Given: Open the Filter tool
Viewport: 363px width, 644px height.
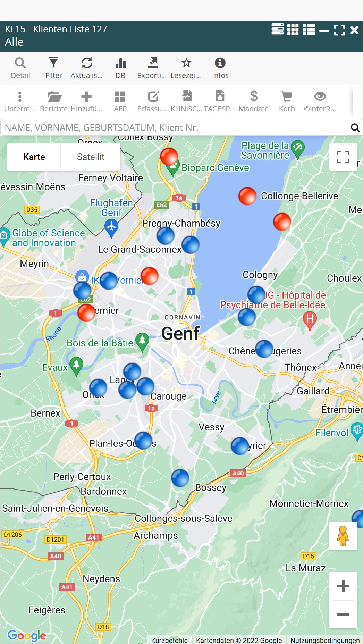Looking at the screenshot, I should click(53, 68).
